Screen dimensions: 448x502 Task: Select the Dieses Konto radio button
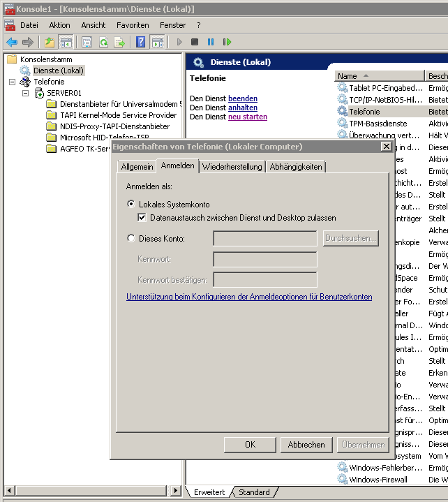pyautogui.click(x=131, y=239)
